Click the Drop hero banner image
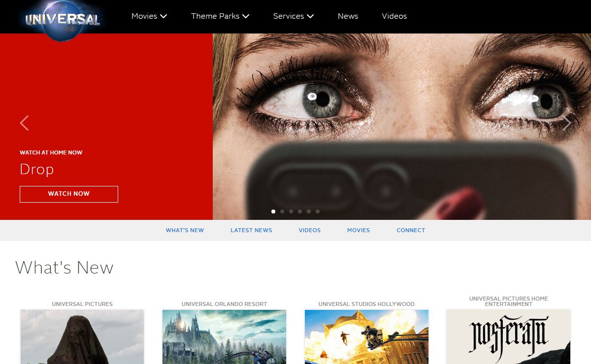The width and height of the screenshot is (591, 364). point(402,126)
